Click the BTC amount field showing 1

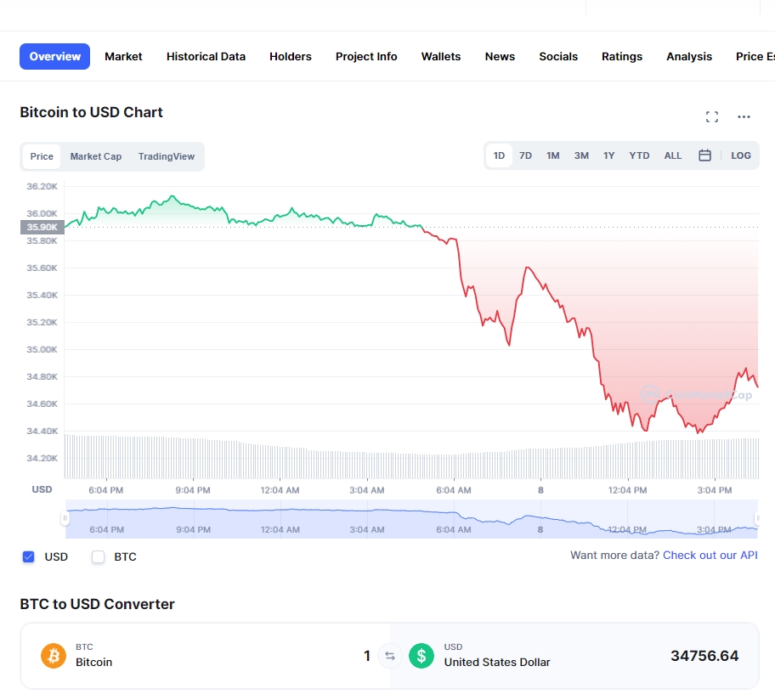pos(366,656)
